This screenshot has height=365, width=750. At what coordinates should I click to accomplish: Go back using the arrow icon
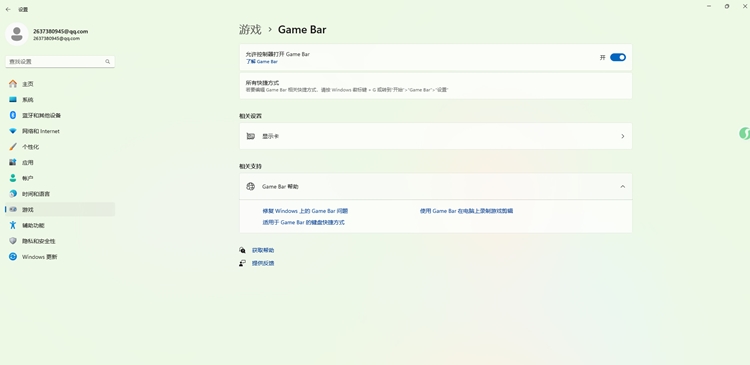(x=8, y=9)
